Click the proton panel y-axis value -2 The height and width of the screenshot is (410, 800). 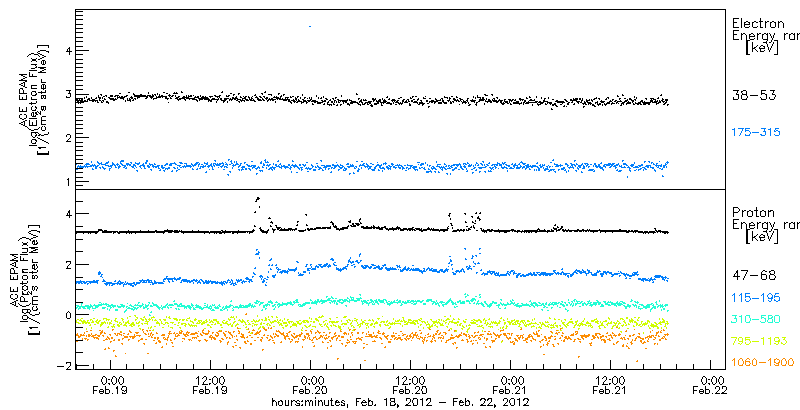tap(64, 366)
